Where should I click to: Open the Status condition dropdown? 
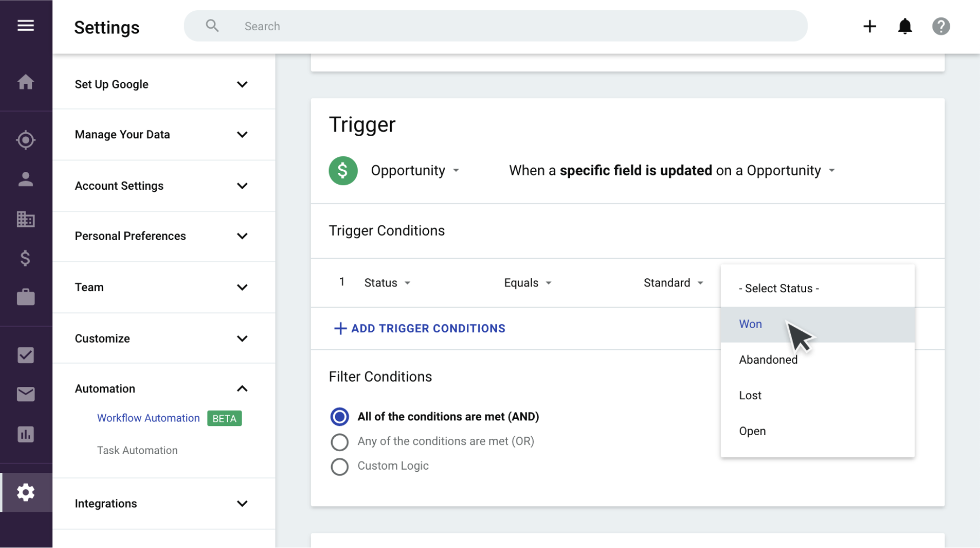[x=386, y=282]
